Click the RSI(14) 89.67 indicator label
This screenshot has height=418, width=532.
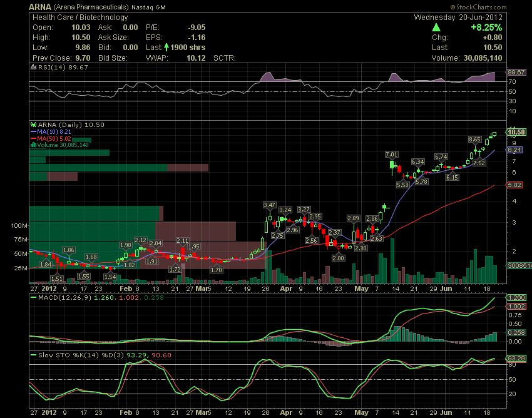click(x=63, y=67)
